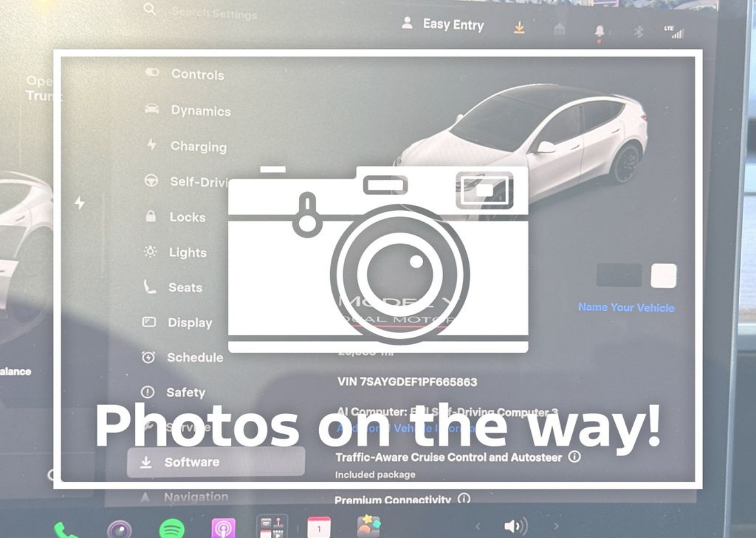
Task: Click the volume speaker icon
Action: pyautogui.click(x=516, y=526)
